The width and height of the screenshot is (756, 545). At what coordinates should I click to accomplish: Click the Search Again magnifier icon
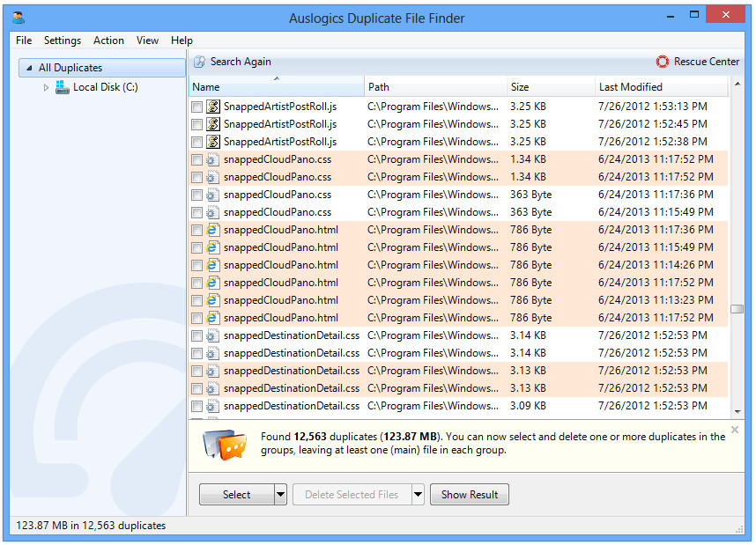pyautogui.click(x=200, y=62)
